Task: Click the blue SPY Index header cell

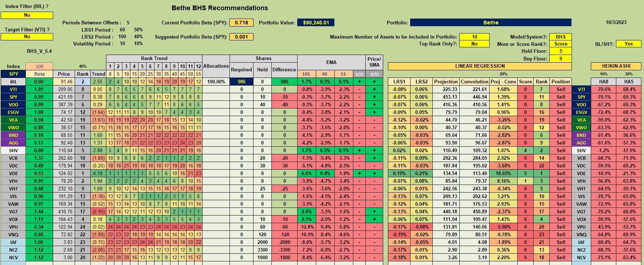Action: click(x=13, y=74)
